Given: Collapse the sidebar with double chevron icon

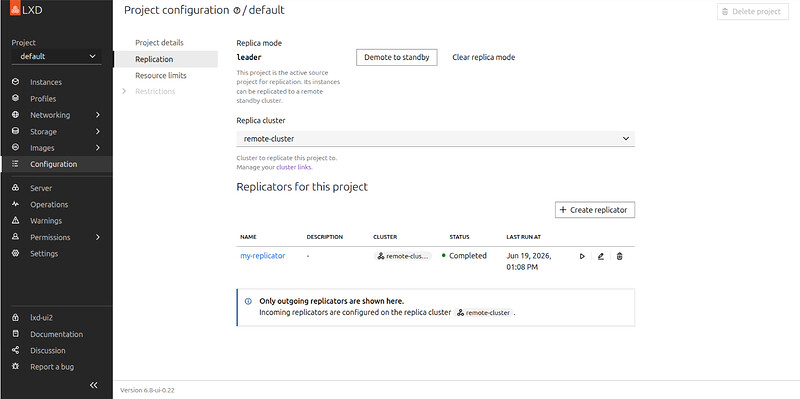Looking at the screenshot, I should click(93, 385).
